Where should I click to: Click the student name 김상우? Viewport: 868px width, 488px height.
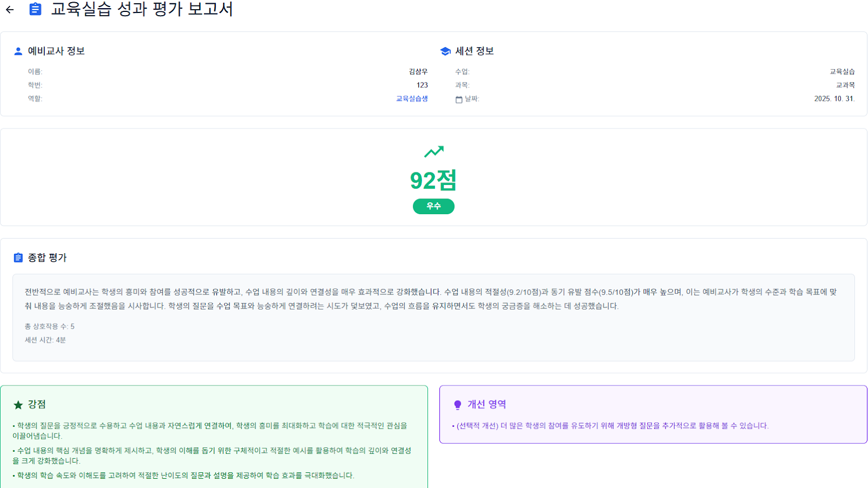(x=418, y=72)
